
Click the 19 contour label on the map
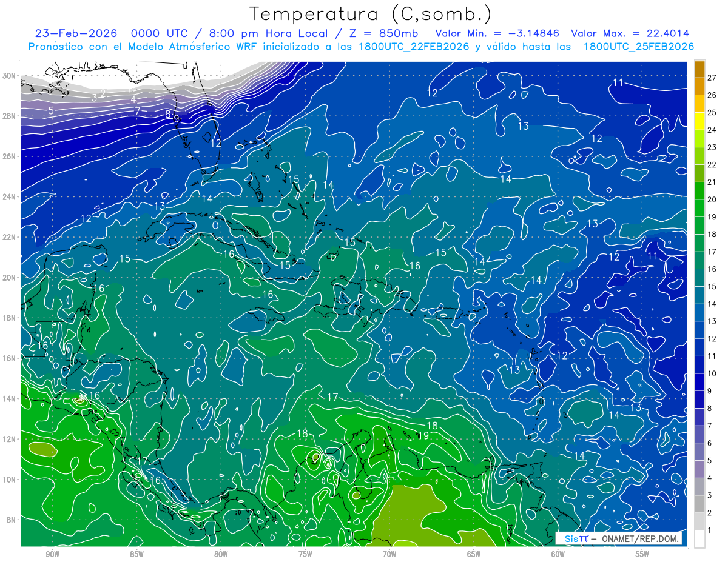[423, 435]
